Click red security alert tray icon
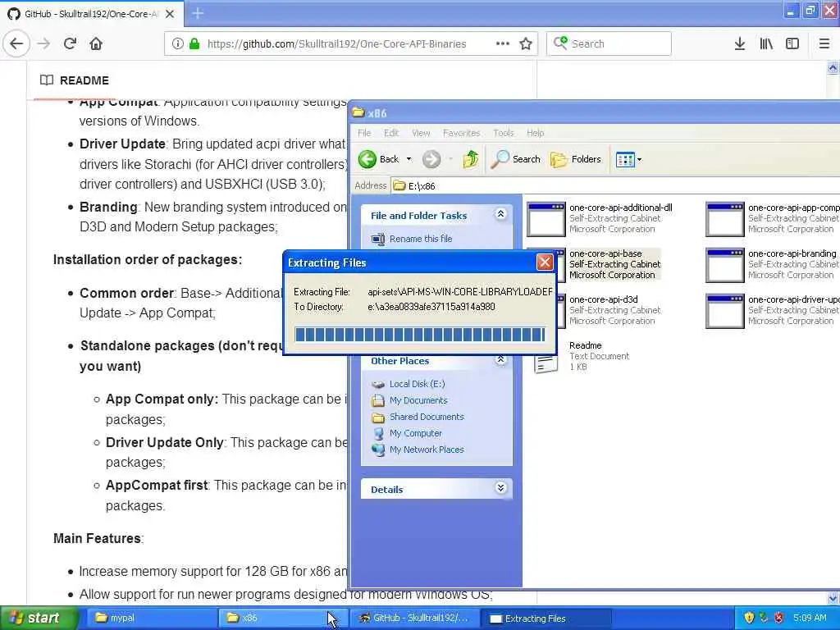This screenshot has width=840, height=630. click(779, 618)
